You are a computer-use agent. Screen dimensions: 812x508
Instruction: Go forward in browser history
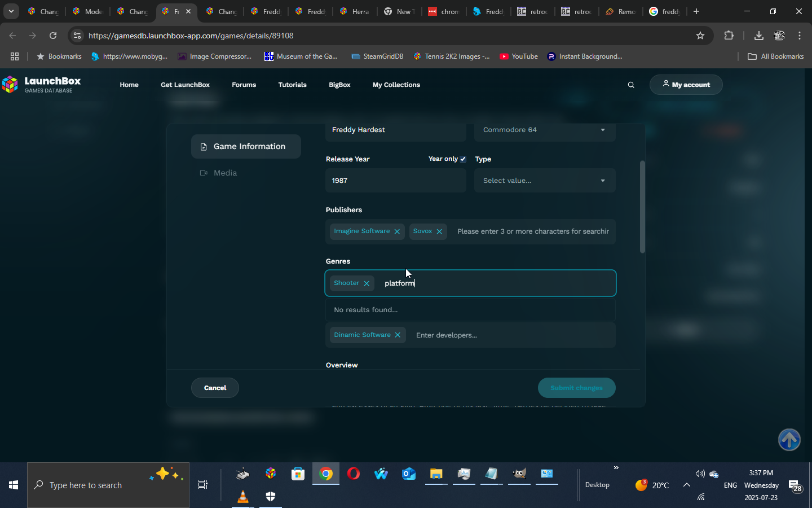pyautogui.click(x=33, y=36)
